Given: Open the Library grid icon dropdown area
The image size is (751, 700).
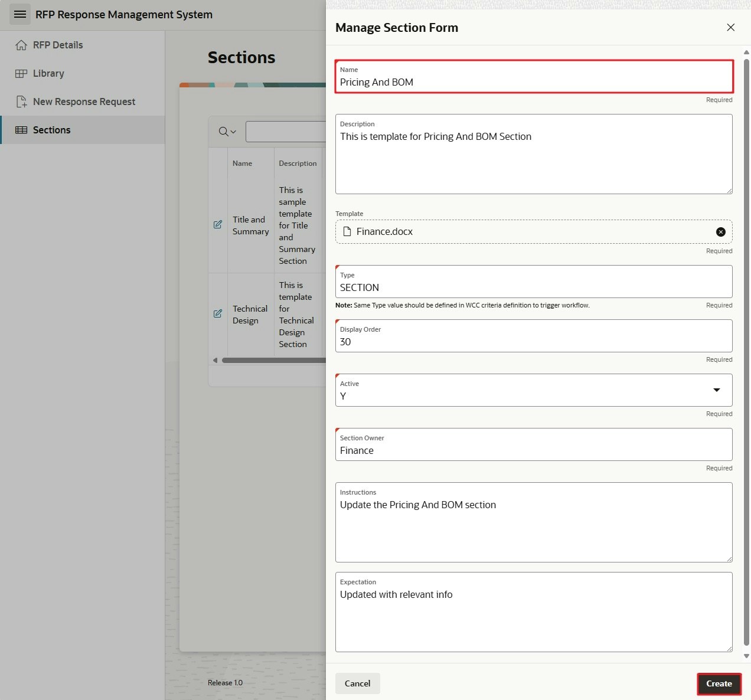Looking at the screenshot, I should [21, 73].
